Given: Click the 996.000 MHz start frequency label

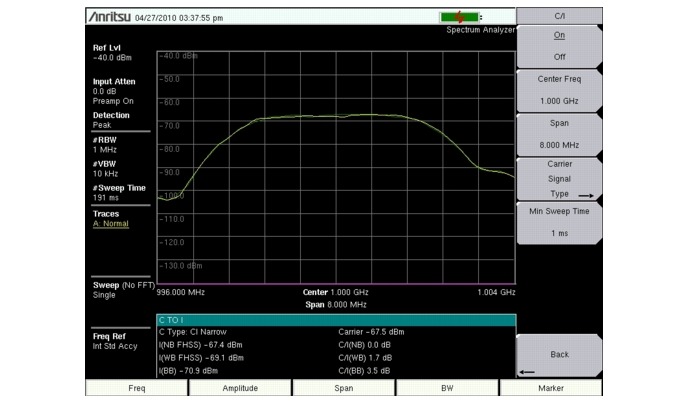Looking at the screenshot, I should coord(181,292).
